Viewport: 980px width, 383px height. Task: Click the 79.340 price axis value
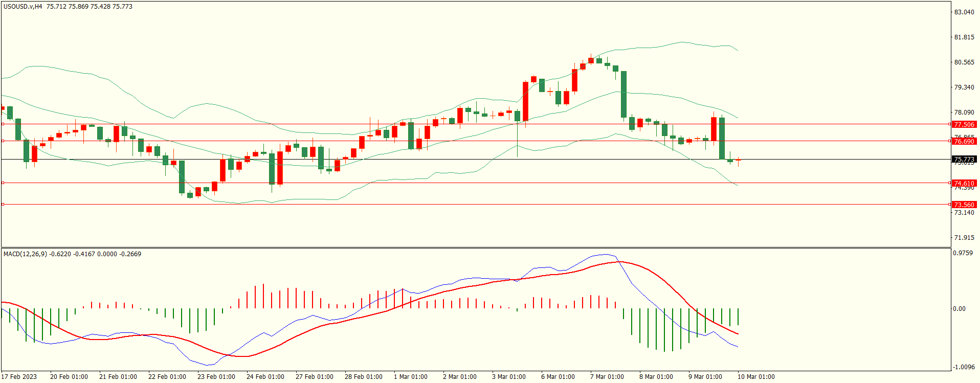[965, 87]
